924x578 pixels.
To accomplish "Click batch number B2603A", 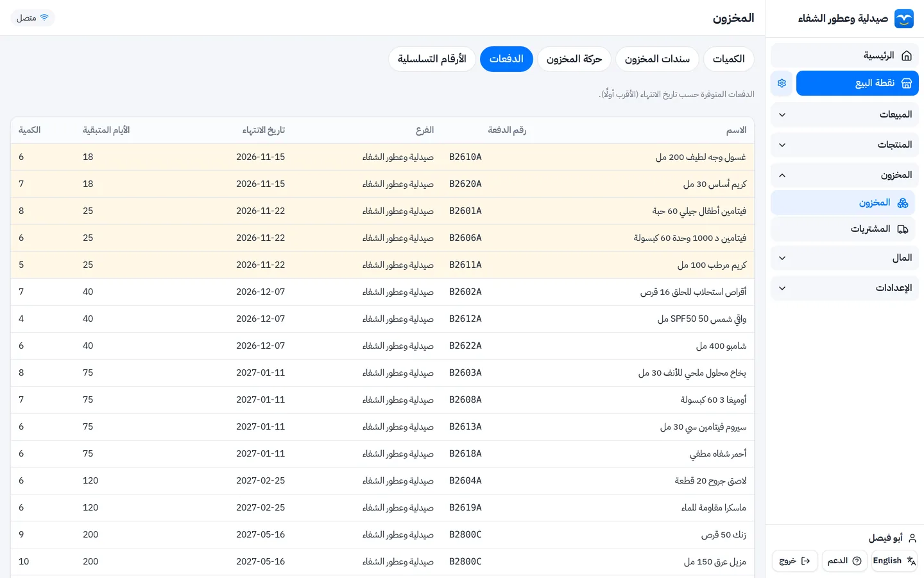I will point(465,373).
